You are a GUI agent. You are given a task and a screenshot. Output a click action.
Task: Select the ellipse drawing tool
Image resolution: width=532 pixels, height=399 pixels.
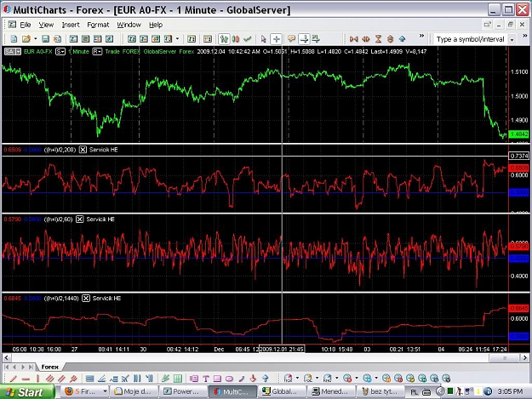pos(229,379)
